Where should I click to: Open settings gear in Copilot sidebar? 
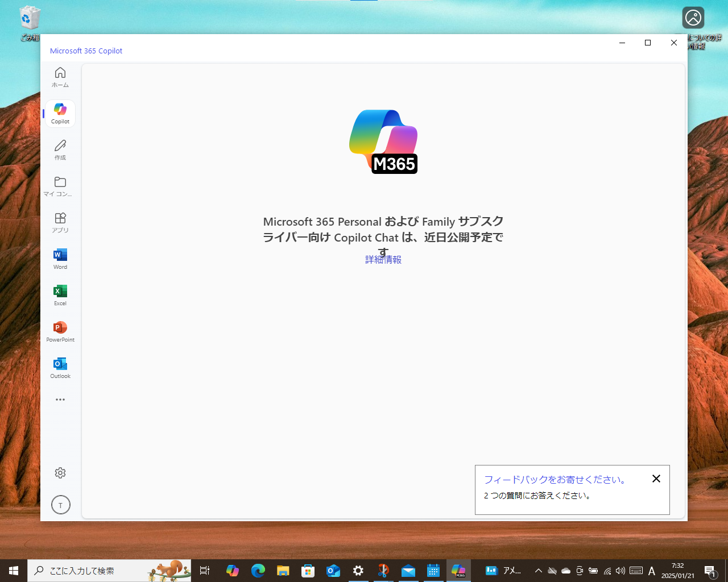[60, 473]
